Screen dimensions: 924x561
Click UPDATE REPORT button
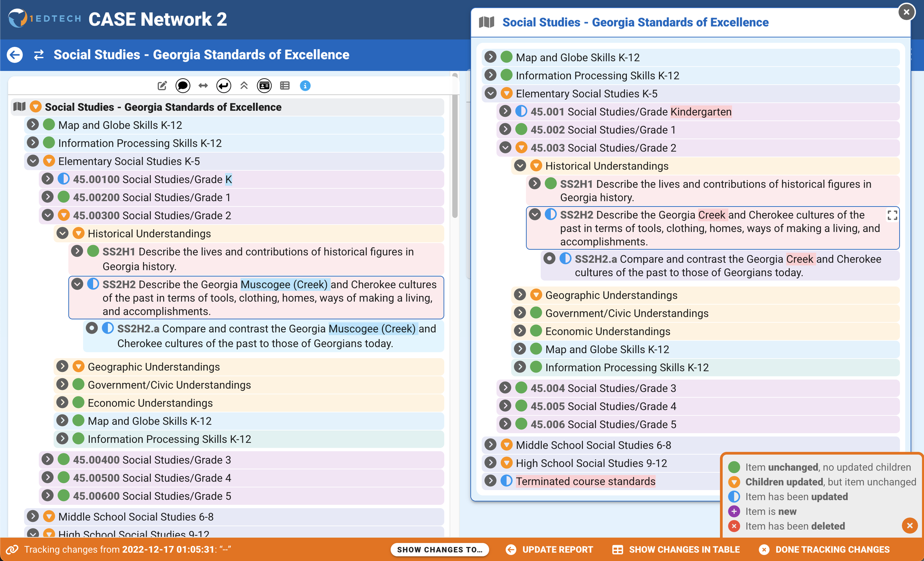[549, 550]
